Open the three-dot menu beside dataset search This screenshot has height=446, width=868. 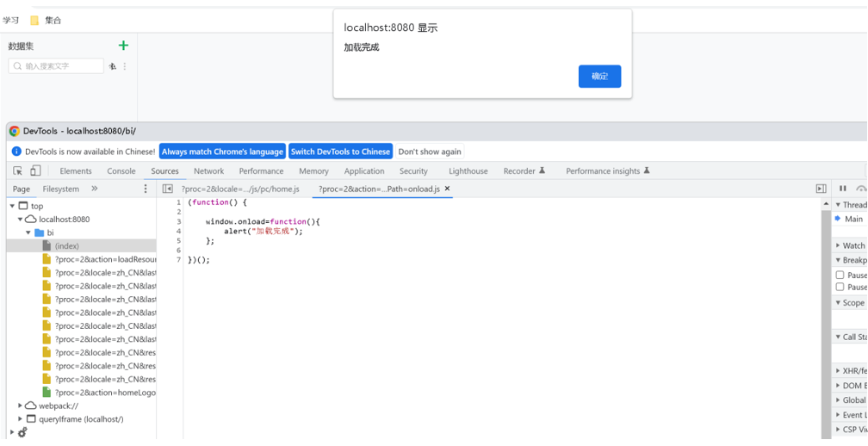pos(125,66)
